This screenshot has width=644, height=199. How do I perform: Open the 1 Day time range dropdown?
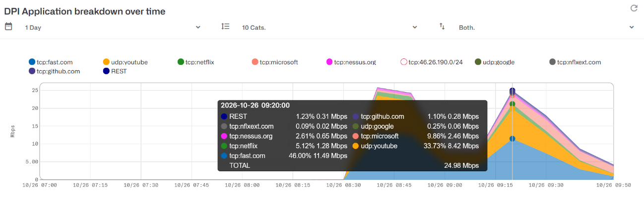tap(113, 27)
